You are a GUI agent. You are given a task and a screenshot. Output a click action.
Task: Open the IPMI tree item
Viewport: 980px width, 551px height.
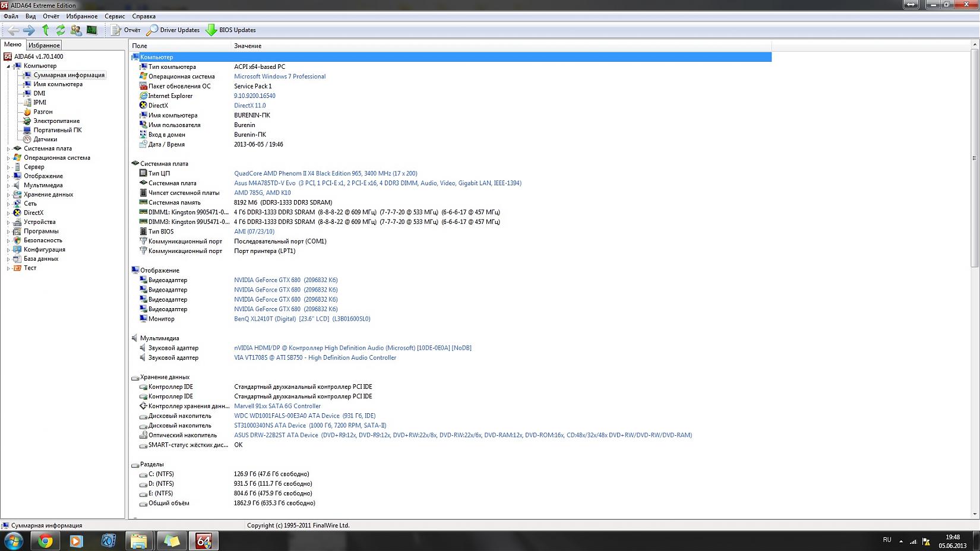(x=40, y=102)
